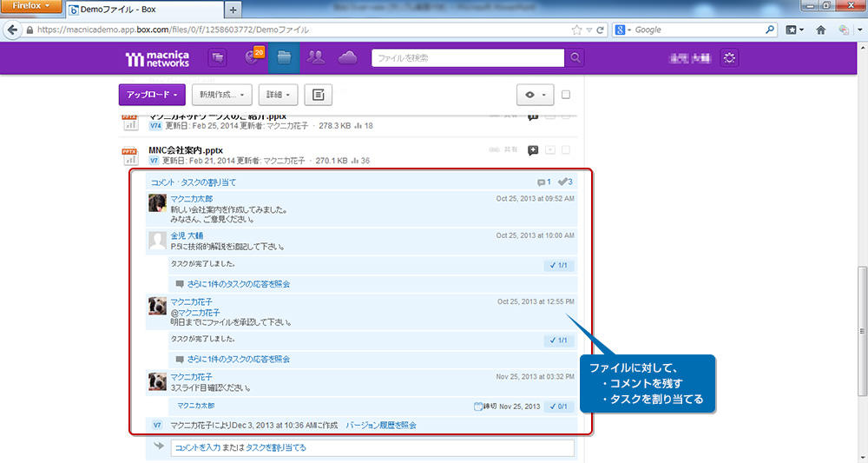Open 金児 大輔 profile link
The height and width of the screenshot is (463, 868).
pos(187,235)
